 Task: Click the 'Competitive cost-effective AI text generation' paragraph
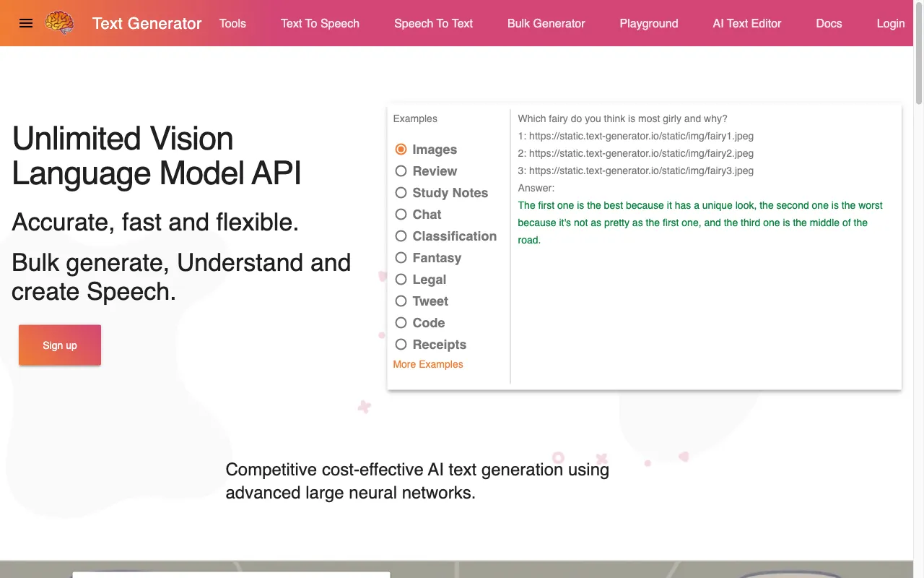[417, 481]
